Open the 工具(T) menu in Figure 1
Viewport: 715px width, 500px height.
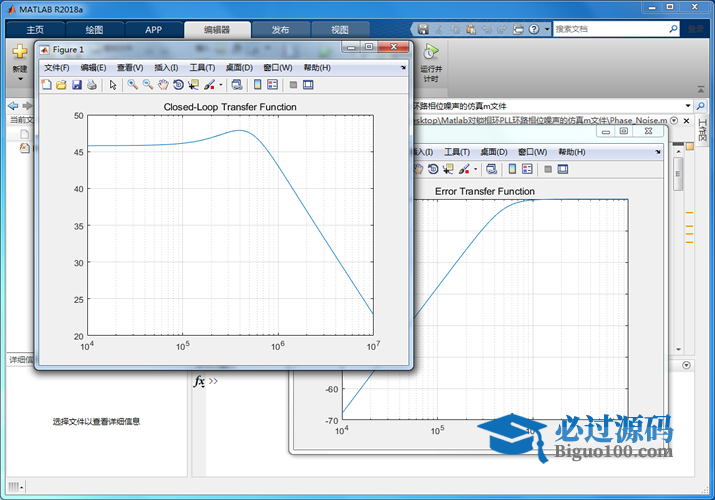coord(202,67)
